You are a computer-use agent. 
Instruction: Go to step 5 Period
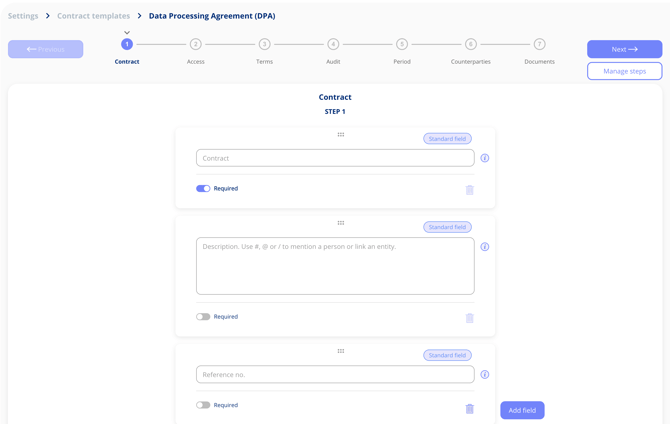coord(402,44)
